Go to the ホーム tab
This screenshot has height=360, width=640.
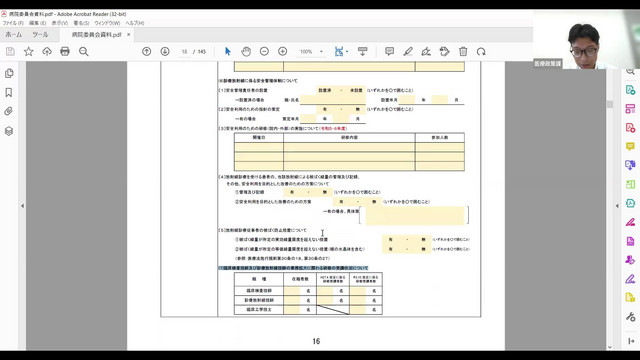[x=13, y=35]
